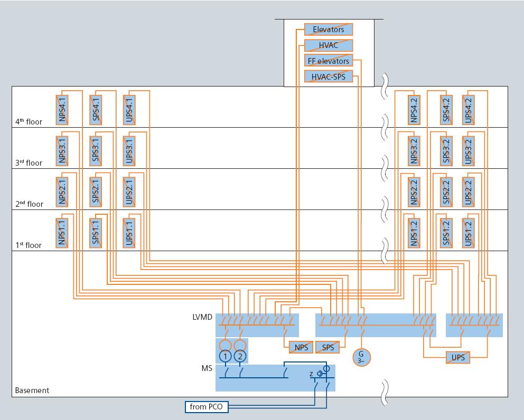The width and height of the screenshot is (524, 420).
Task: Select the HVAC-SPS load block
Action: tap(329, 77)
